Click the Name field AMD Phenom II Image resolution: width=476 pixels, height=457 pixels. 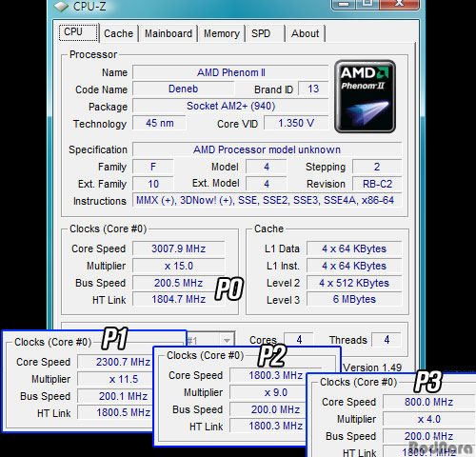click(230, 72)
